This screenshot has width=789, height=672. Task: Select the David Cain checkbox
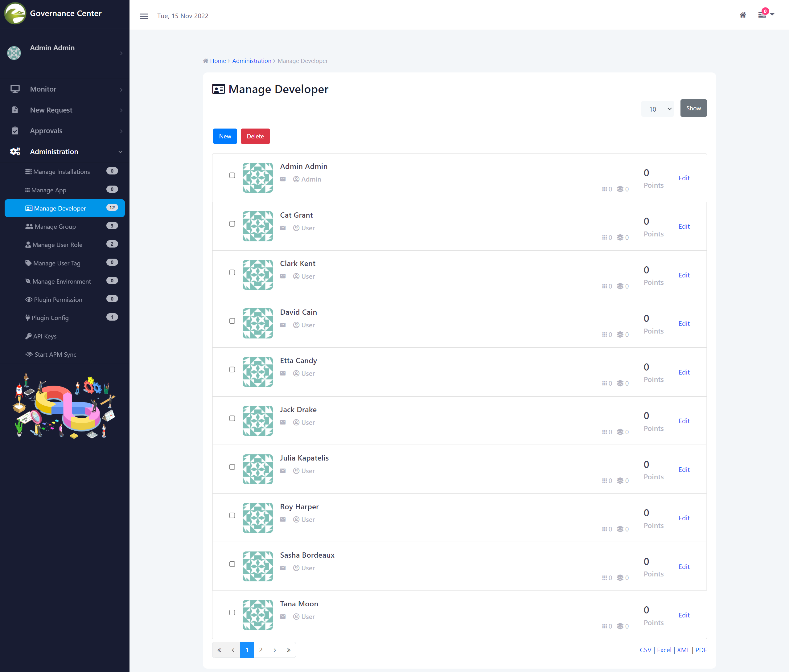coord(232,321)
